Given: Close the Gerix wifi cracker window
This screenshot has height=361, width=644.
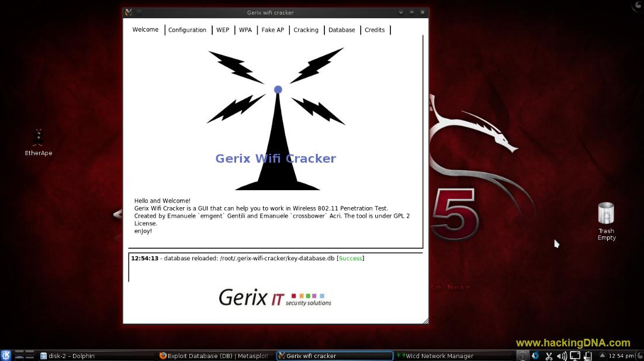Looking at the screenshot, I should [x=422, y=12].
